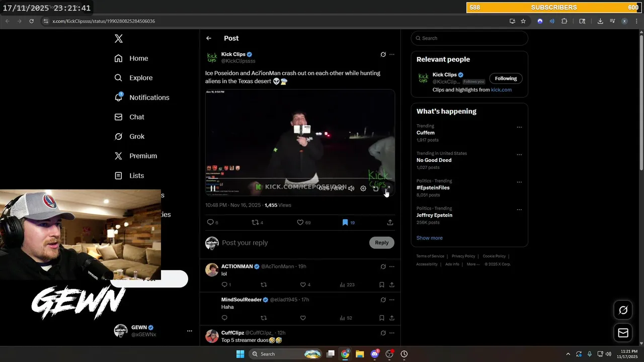Go to Home in the sidebar

131,58
